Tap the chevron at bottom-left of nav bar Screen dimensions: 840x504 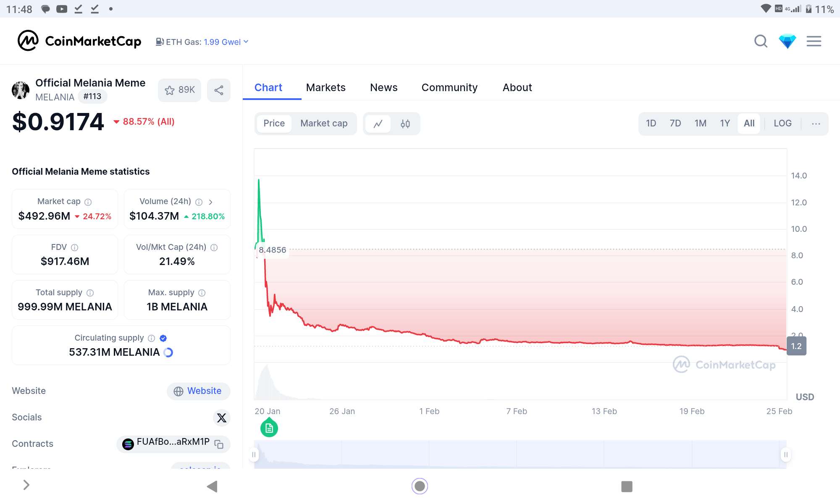coord(26,485)
